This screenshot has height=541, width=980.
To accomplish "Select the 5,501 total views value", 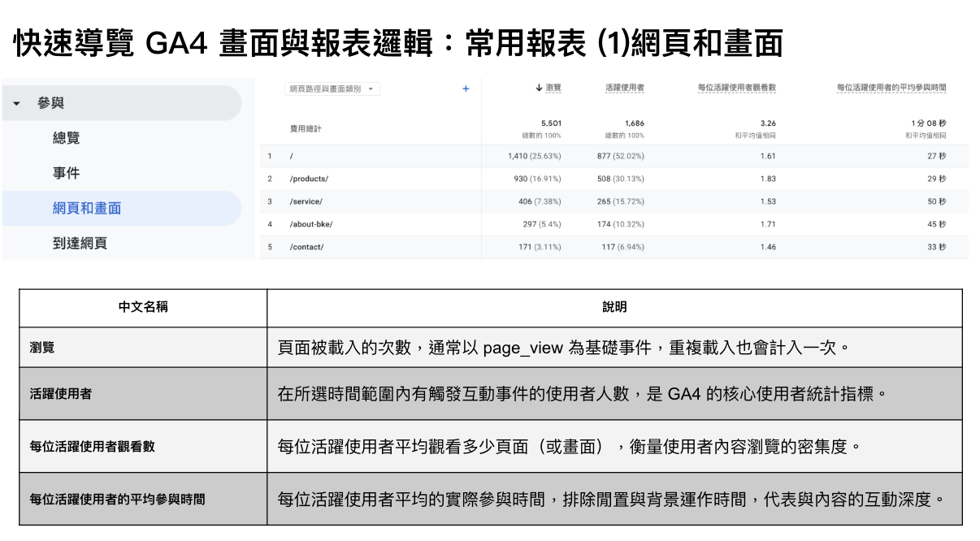I will (x=551, y=123).
